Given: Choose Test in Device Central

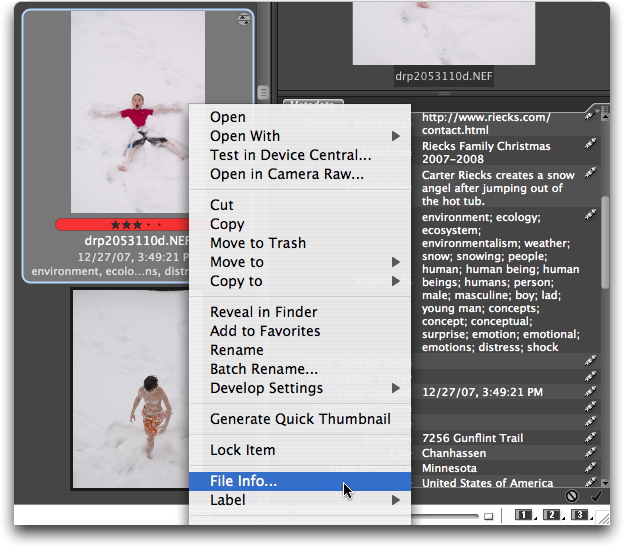Looking at the screenshot, I should (300, 155).
